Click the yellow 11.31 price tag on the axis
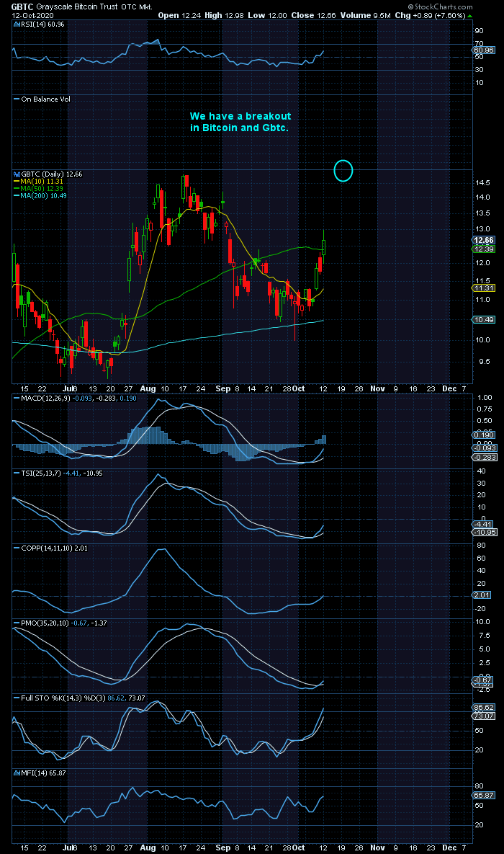Image resolution: width=504 pixels, height=854 pixels. pyautogui.click(x=484, y=288)
